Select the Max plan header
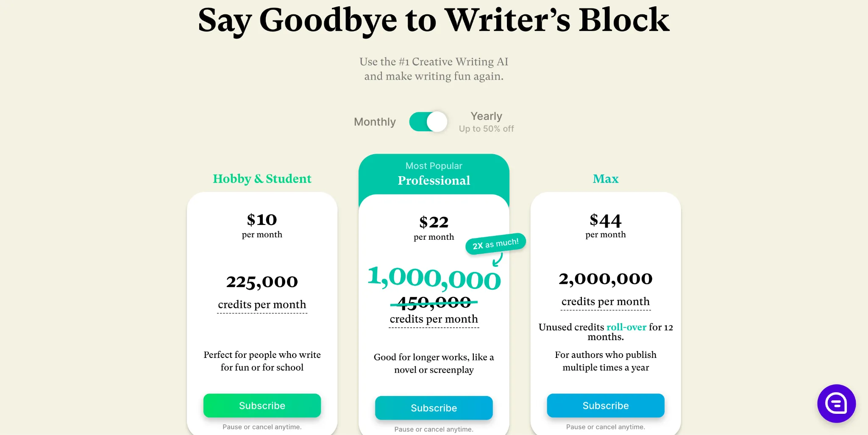 605,179
